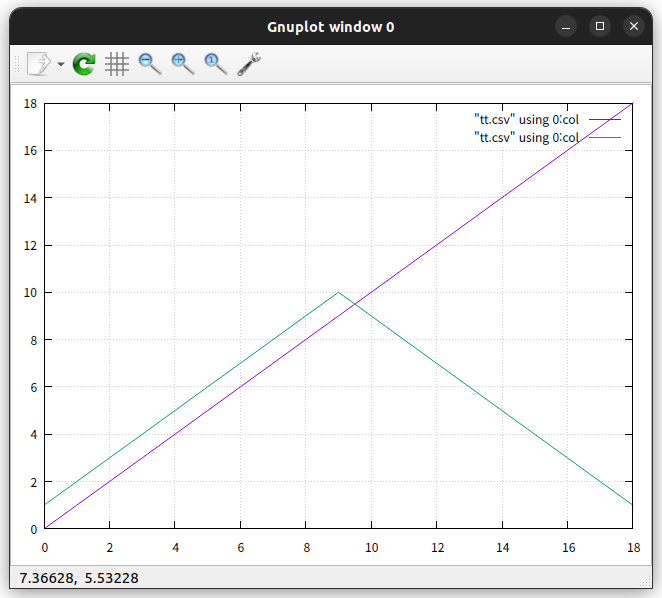Click the toolbar drag handle
662x598 pixels.
point(17,64)
